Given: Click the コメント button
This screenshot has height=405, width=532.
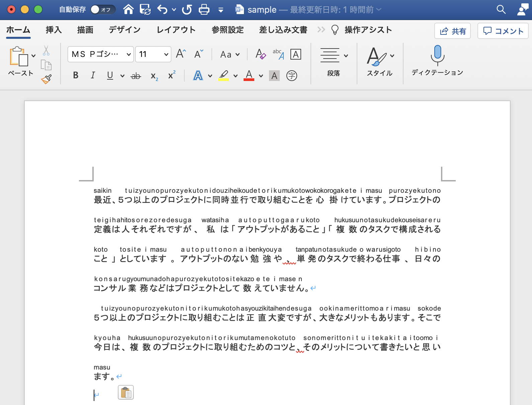Looking at the screenshot, I should coord(503,31).
